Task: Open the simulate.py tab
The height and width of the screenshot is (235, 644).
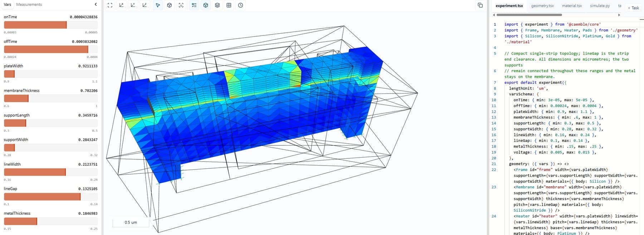Action: 600,6
